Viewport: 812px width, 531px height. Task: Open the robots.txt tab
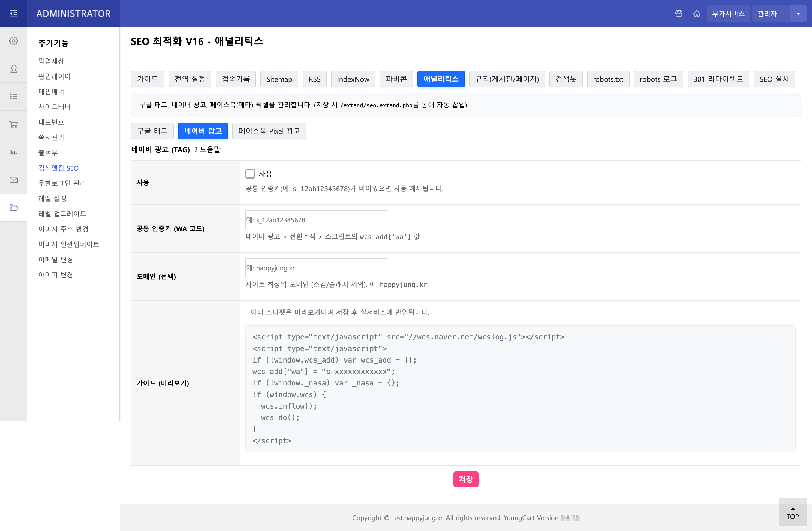[x=608, y=79]
